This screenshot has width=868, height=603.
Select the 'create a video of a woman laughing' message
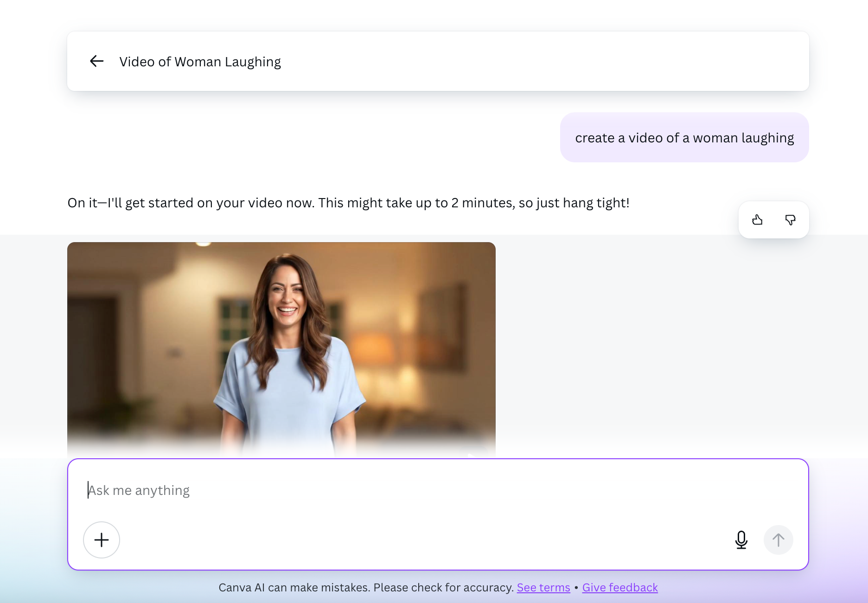click(684, 138)
